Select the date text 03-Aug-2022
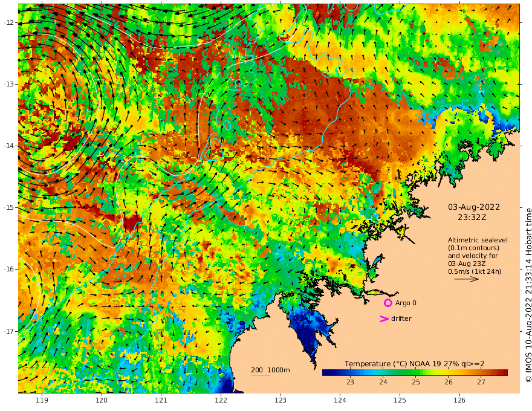532x411 pixels. pyautogui.click(x=473, y=207)
